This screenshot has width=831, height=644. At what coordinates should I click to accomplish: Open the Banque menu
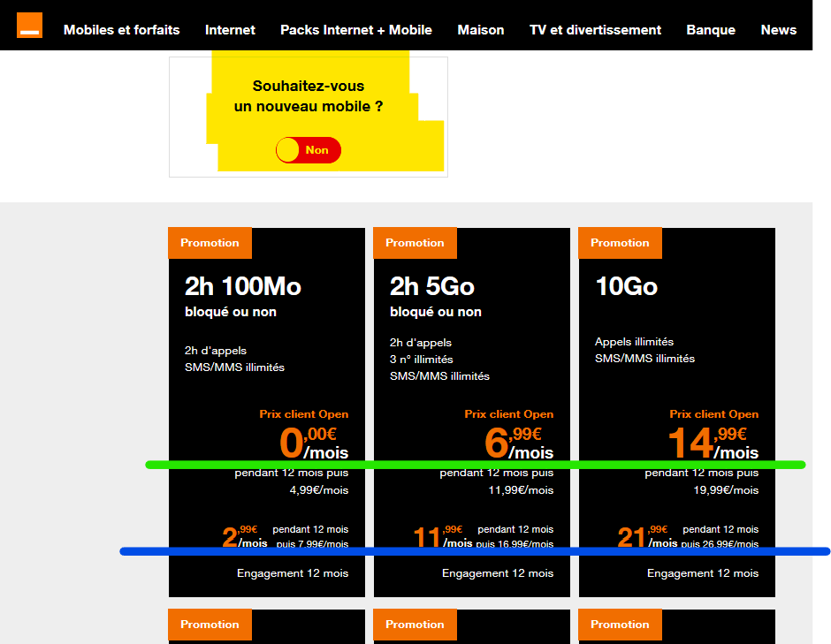(711, 30)
